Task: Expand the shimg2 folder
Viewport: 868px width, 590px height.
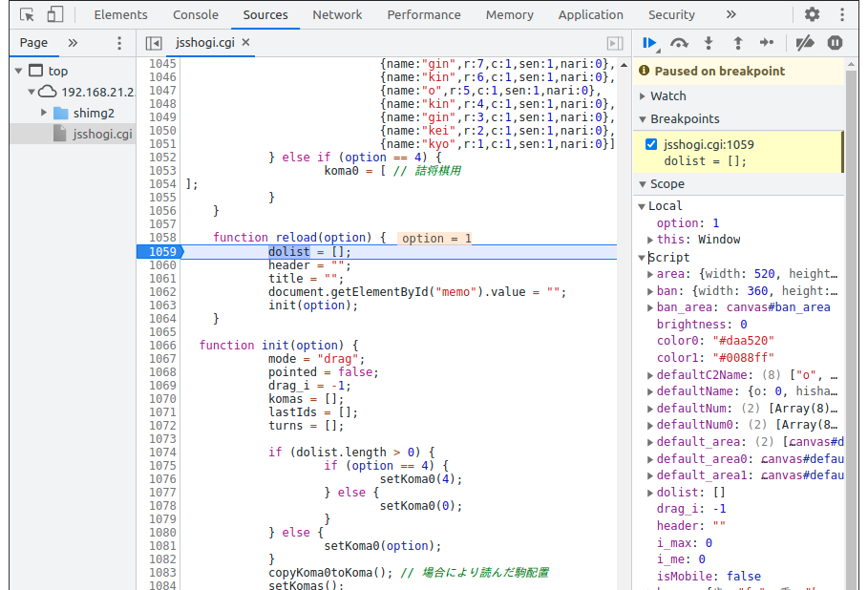Action: point(44,113)
